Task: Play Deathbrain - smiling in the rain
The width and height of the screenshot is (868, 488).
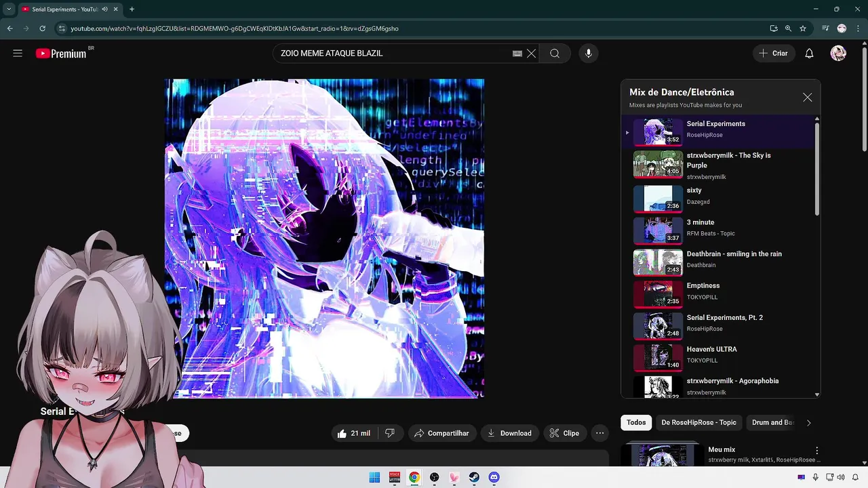Action: tap(717, 262)
